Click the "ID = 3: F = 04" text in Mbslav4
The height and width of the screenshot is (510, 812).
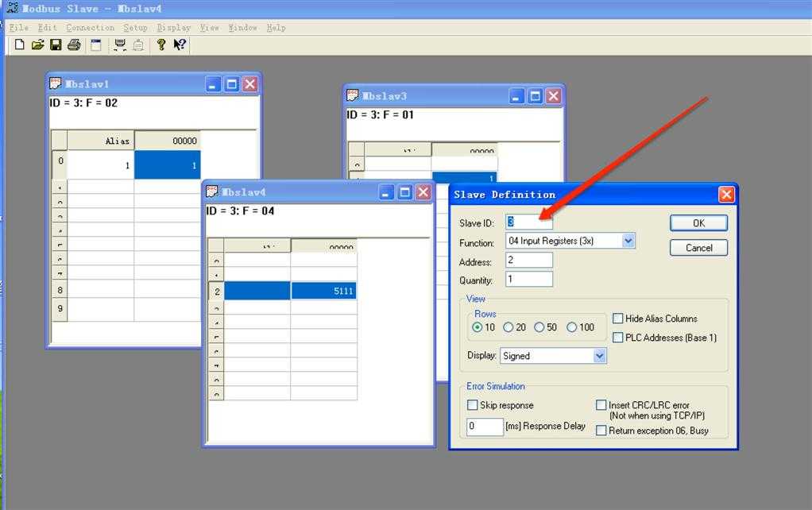(x=240, y=211)
